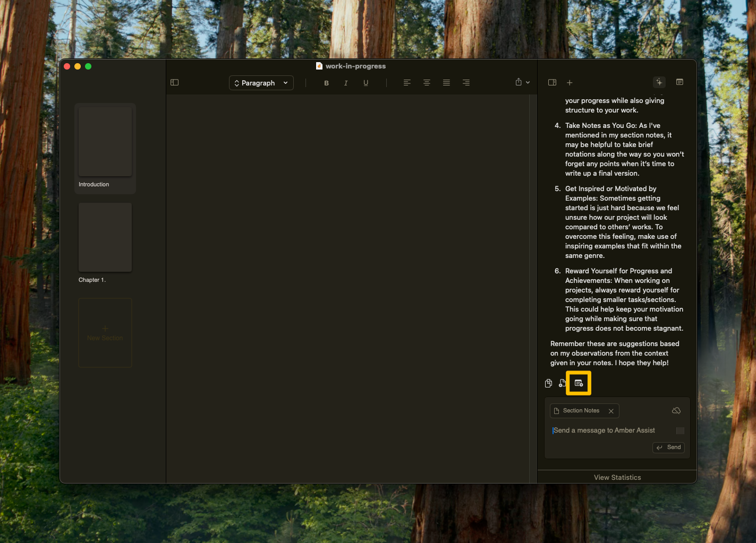Click the cloud icon in the message box
This screenshot has height=543, width=756.
676,410
